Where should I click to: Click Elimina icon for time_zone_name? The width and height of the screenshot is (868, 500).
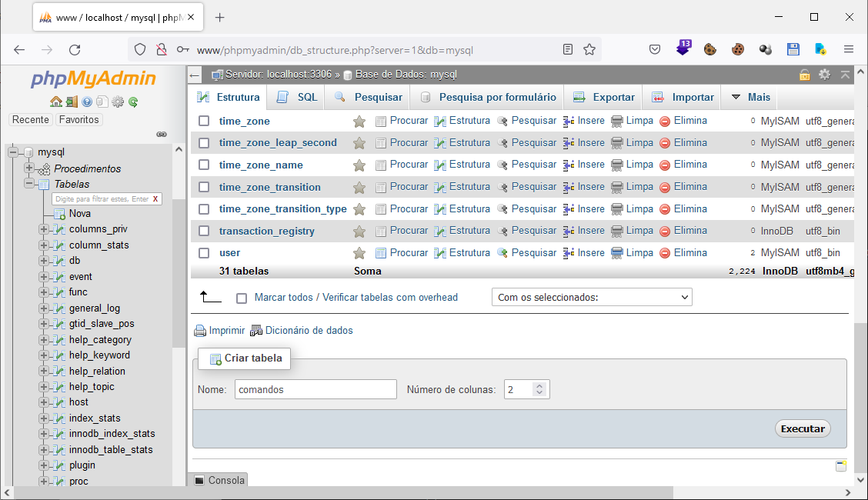[x=665, y=165]
